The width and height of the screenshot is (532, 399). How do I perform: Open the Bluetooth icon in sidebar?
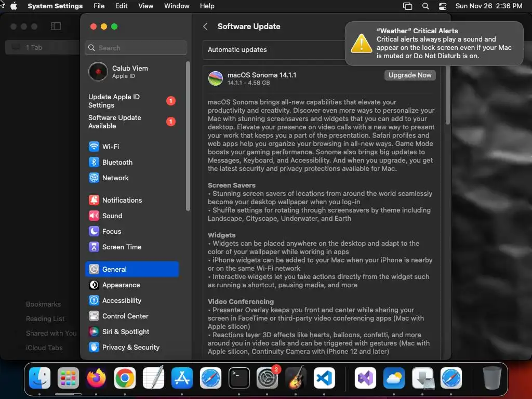(94, 162)
